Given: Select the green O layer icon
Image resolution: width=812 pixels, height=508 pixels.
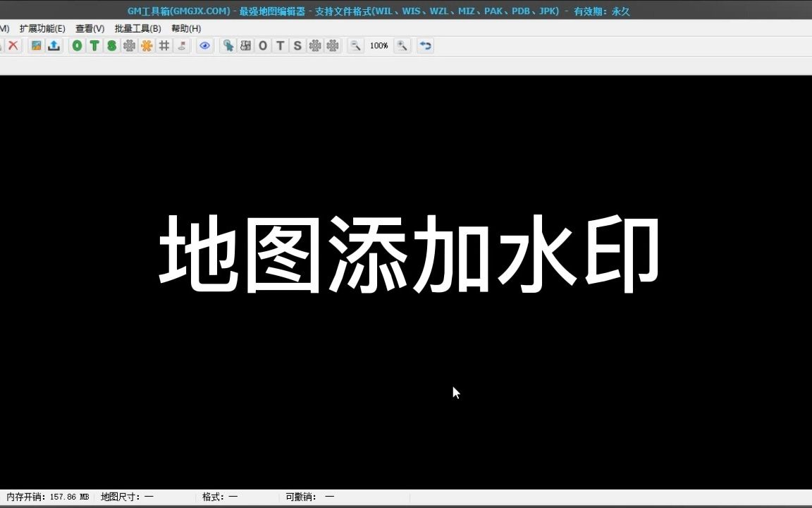Looking at the screenshot, I should coord(77,45).
